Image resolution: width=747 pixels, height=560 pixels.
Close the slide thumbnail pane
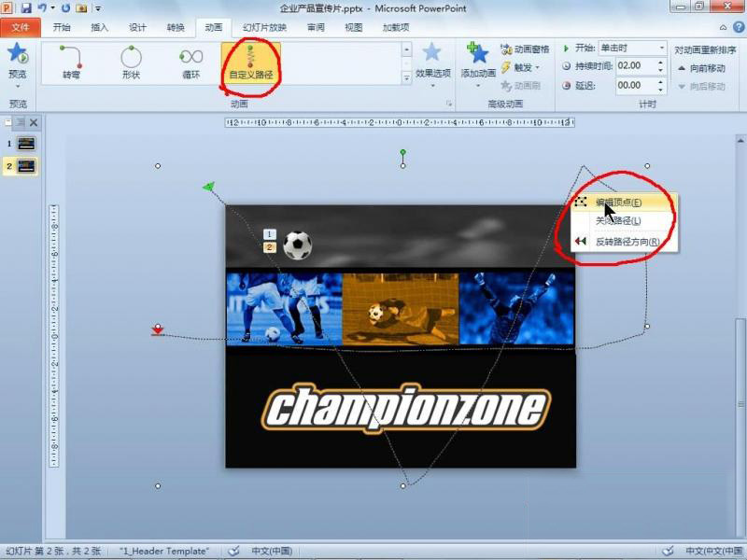34,123
